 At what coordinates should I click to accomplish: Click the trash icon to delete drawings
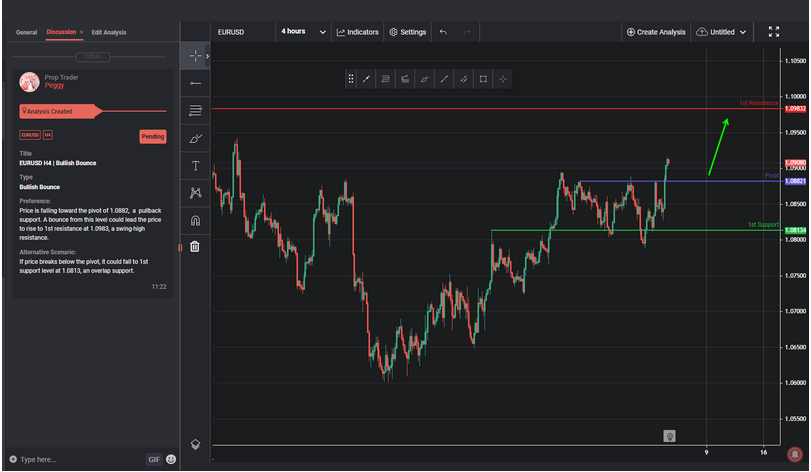195,247
